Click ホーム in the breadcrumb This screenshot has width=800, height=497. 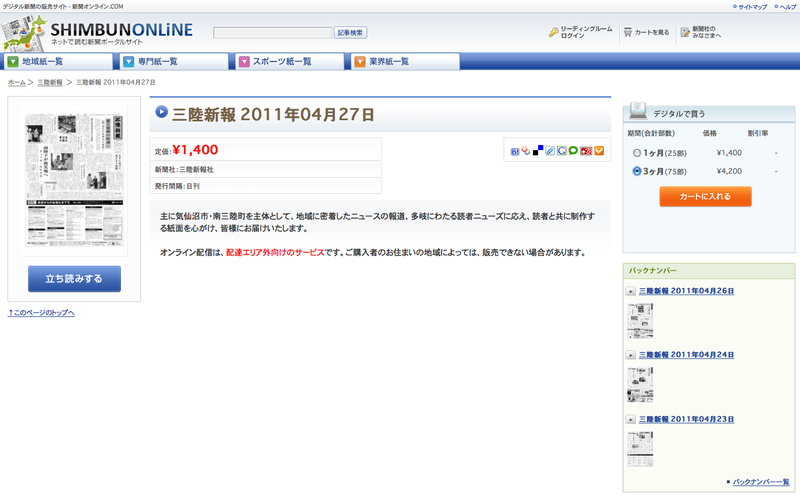point(16,82)
